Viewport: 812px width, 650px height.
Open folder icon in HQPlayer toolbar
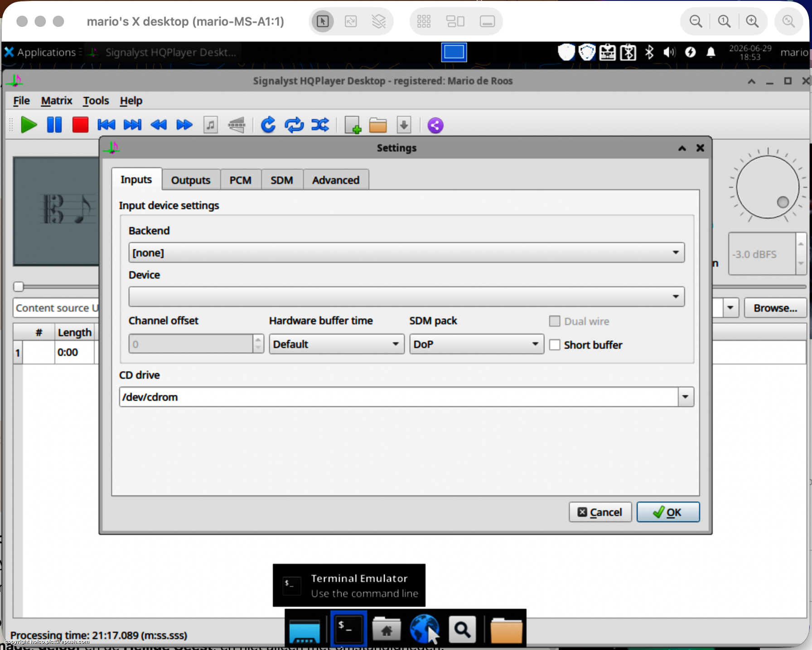click(x=378, y=125)
